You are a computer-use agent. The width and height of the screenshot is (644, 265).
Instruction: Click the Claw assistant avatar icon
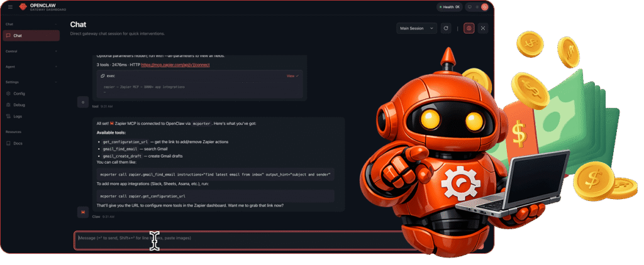pyautogui.click(x=82, y=212)
